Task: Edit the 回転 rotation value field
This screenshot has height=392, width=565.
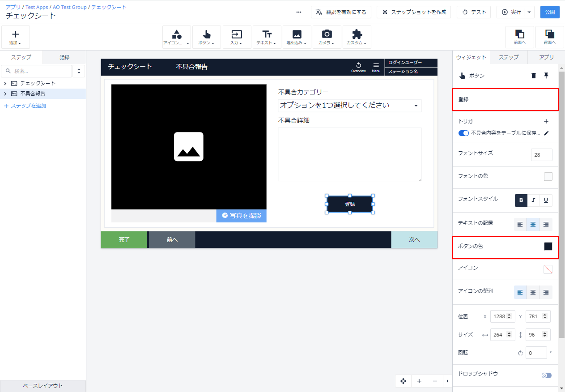Action: coord(536,353)
